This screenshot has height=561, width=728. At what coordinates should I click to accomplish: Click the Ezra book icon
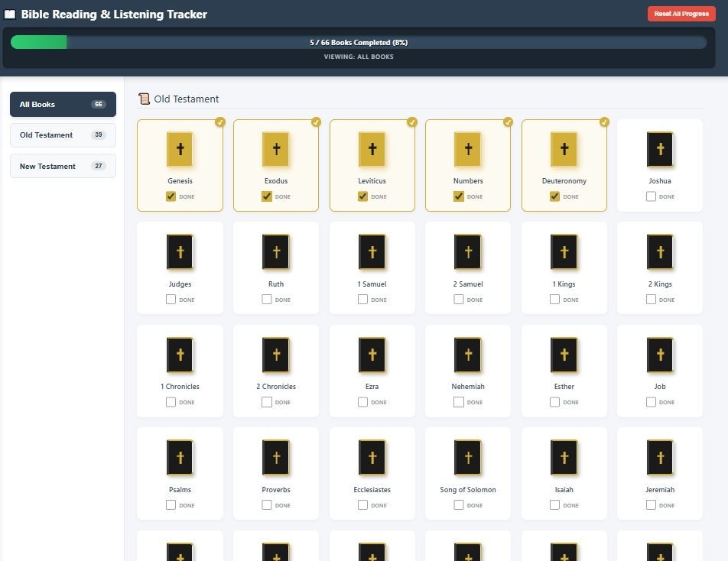372,355
